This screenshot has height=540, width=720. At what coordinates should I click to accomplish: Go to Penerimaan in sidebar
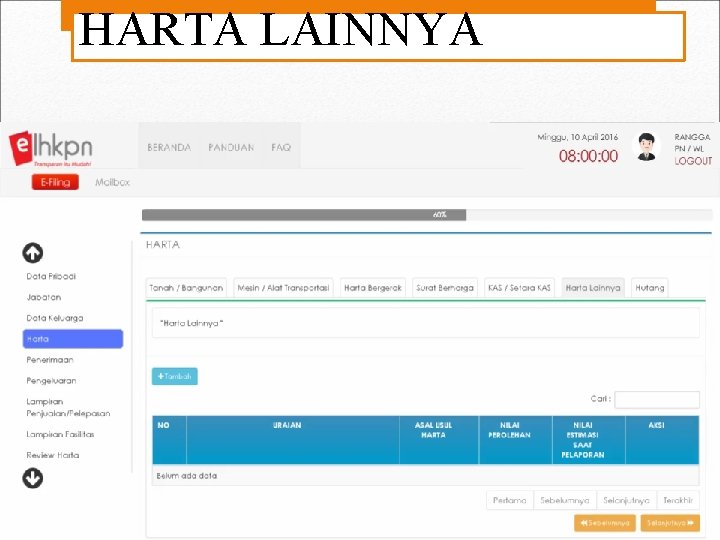coord(50,360)
